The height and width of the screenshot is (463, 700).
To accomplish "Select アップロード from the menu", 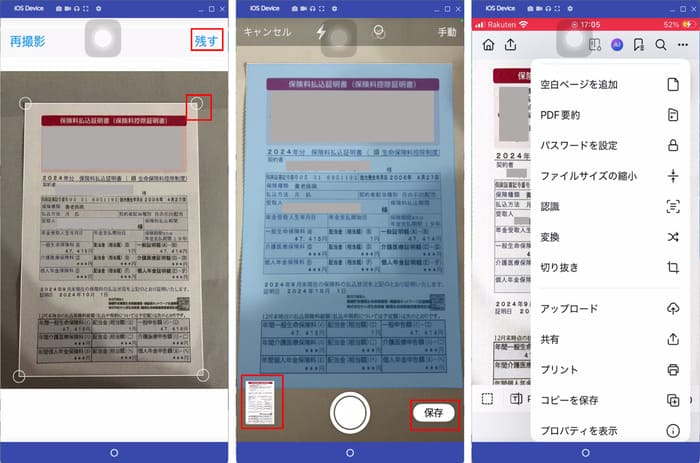I will coord(610,309).
